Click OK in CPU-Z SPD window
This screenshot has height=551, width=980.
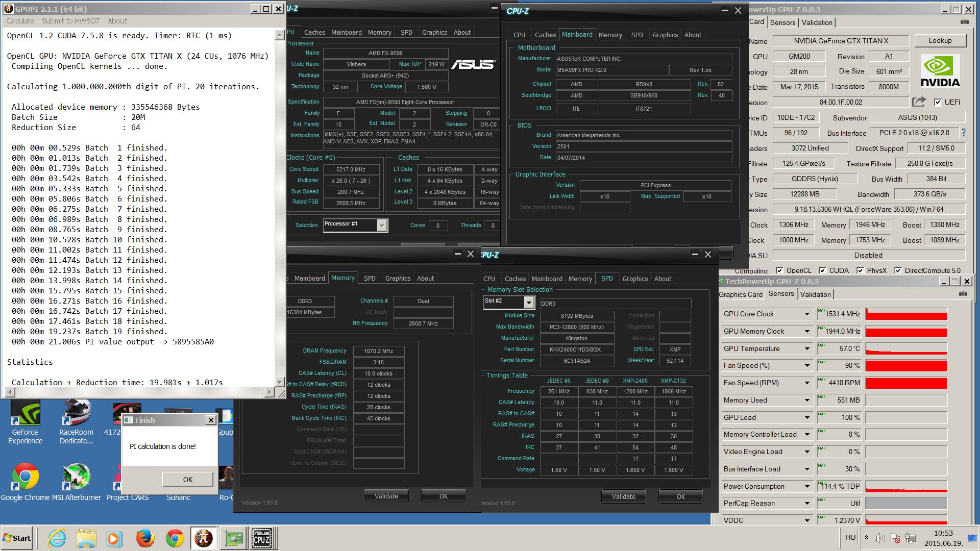click(680, 496)
